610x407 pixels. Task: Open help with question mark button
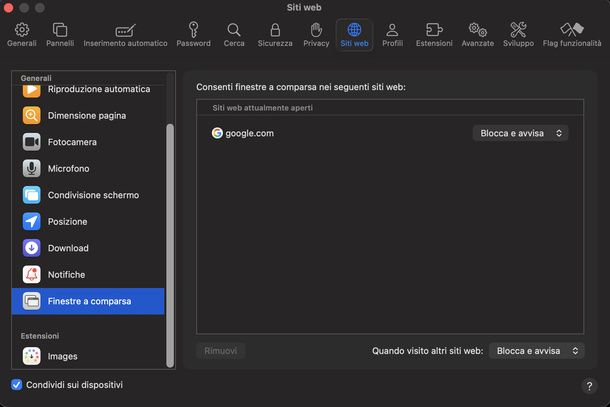[589, 386]
